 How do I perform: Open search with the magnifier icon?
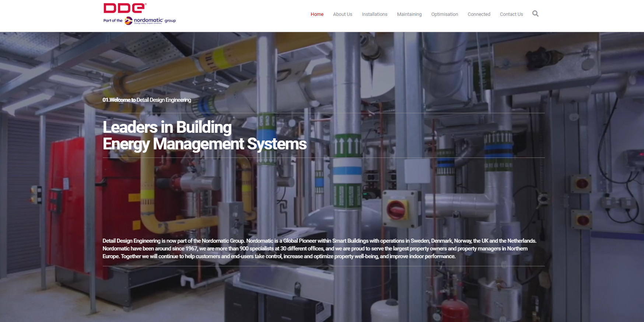535,14
